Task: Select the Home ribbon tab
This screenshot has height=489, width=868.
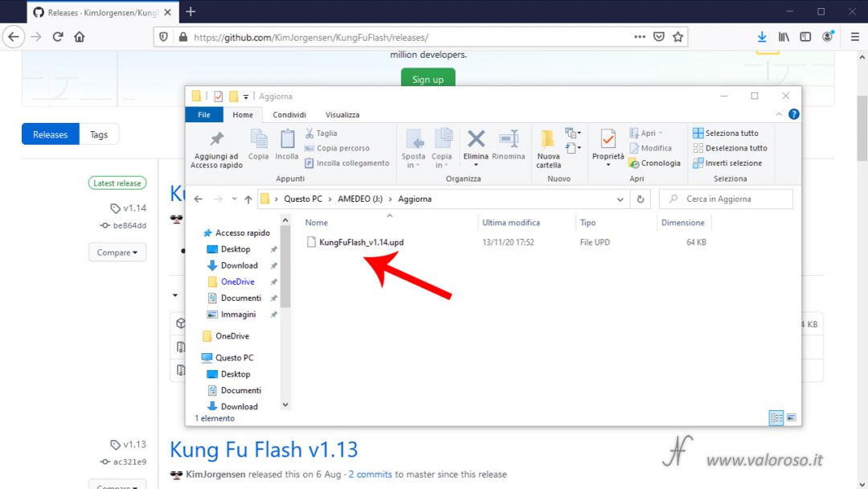Action: click(243, 115)
